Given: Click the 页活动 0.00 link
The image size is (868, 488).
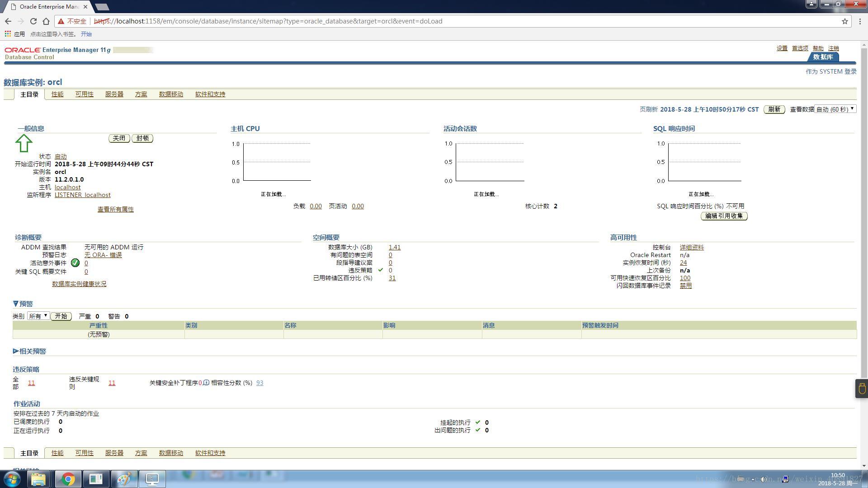Looking at the screenshot, I should click(358, 206).
